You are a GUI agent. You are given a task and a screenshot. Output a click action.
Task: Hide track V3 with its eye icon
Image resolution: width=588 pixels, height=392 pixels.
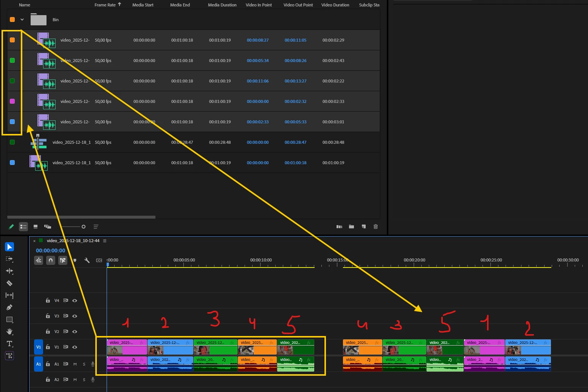point(75,316)
